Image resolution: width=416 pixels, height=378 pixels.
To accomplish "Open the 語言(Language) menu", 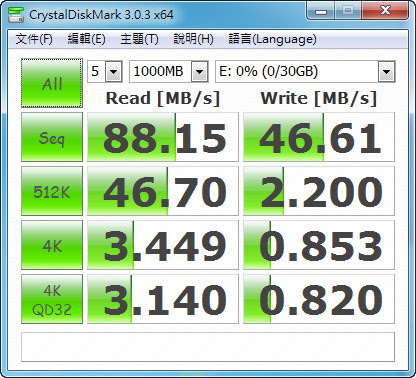I will 272,39.
